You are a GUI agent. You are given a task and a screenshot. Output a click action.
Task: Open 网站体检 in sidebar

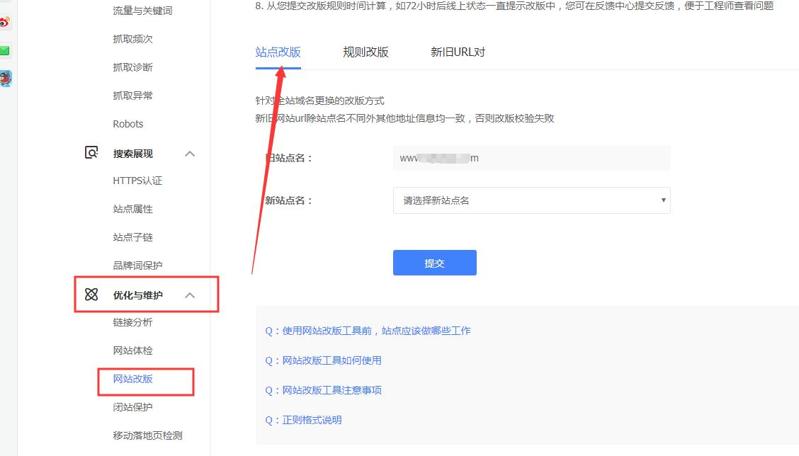click(132, 351)
